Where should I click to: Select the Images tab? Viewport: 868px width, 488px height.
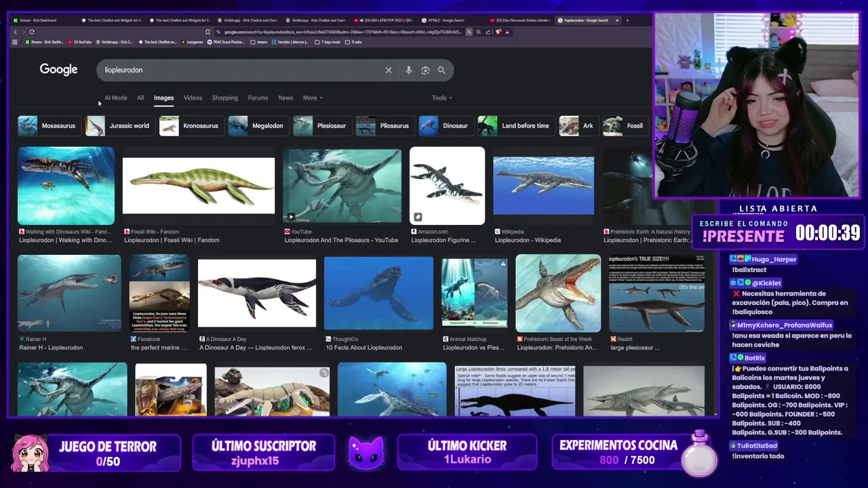click(163, 98)
